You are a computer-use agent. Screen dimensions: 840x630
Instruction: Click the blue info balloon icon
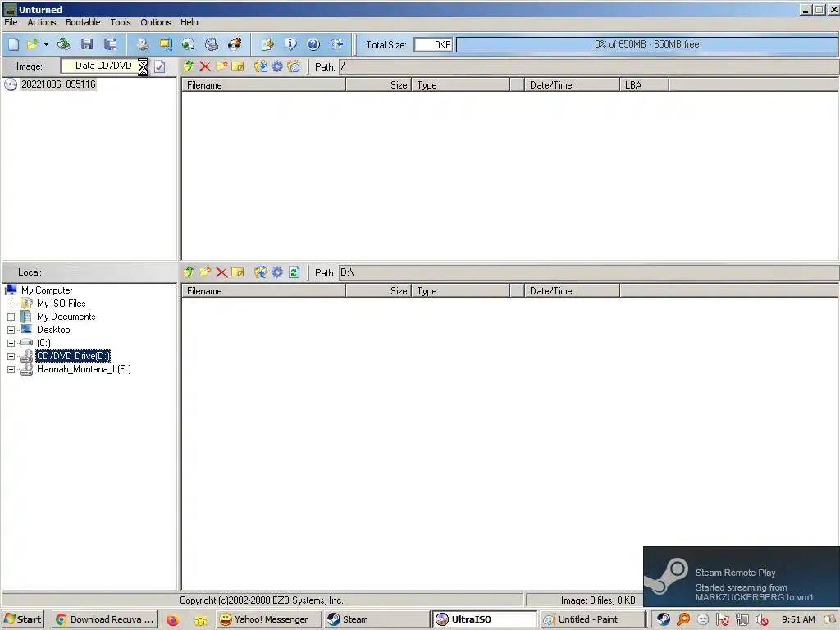pos(290,44)
